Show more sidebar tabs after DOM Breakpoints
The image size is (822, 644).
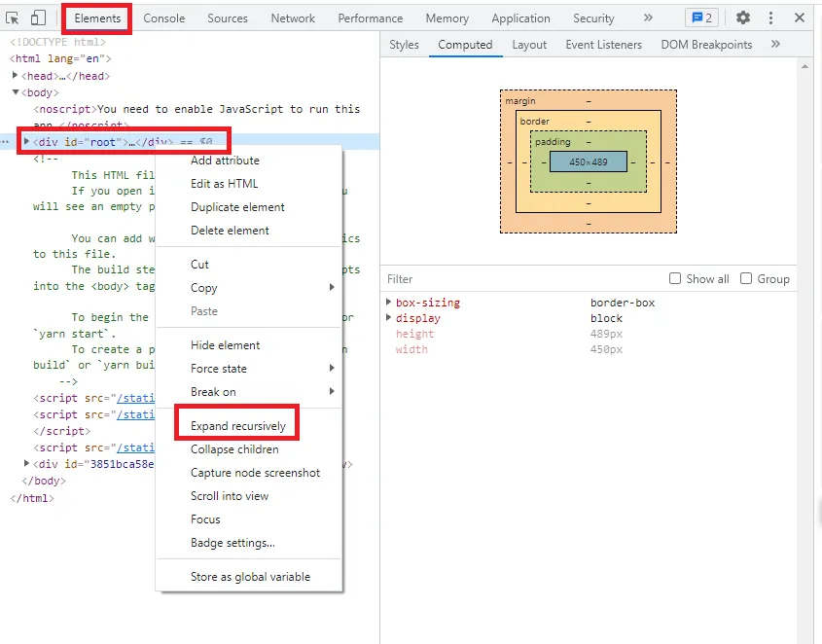click(776, 44)
